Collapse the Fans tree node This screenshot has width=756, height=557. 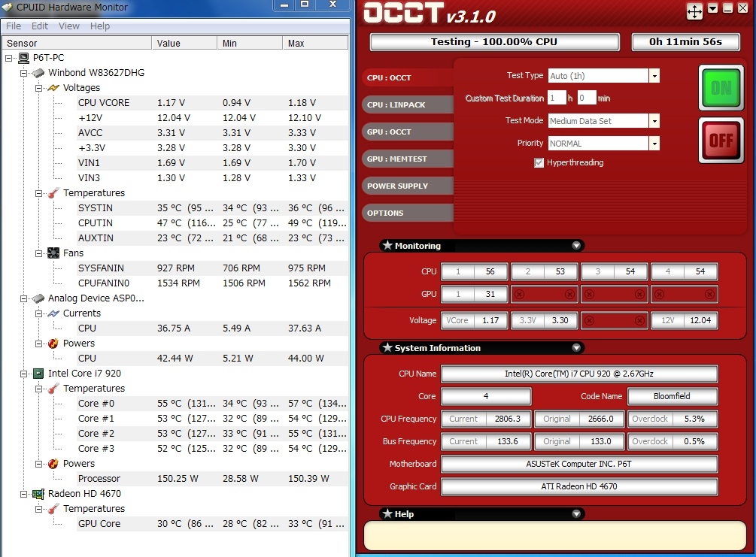[38, 253]
